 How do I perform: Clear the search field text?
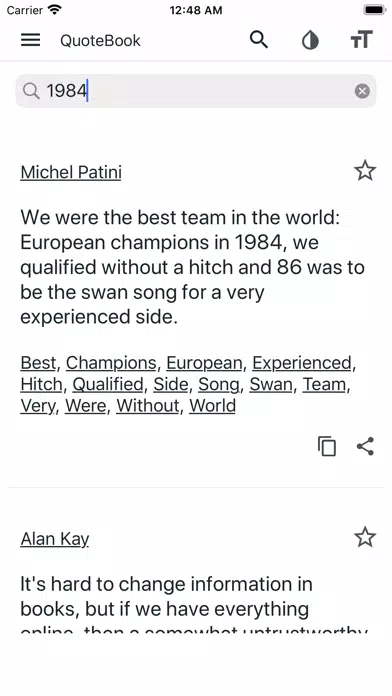[x=362, y=91]
